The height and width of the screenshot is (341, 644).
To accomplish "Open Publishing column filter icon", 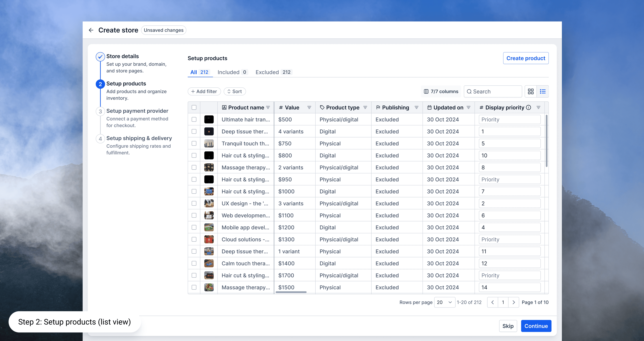I will (416, 107).
